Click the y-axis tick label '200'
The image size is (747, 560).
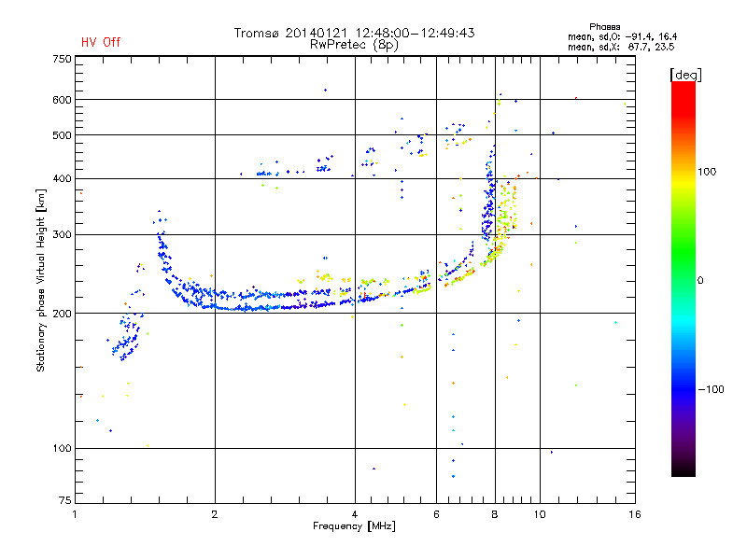coord(62,314)
